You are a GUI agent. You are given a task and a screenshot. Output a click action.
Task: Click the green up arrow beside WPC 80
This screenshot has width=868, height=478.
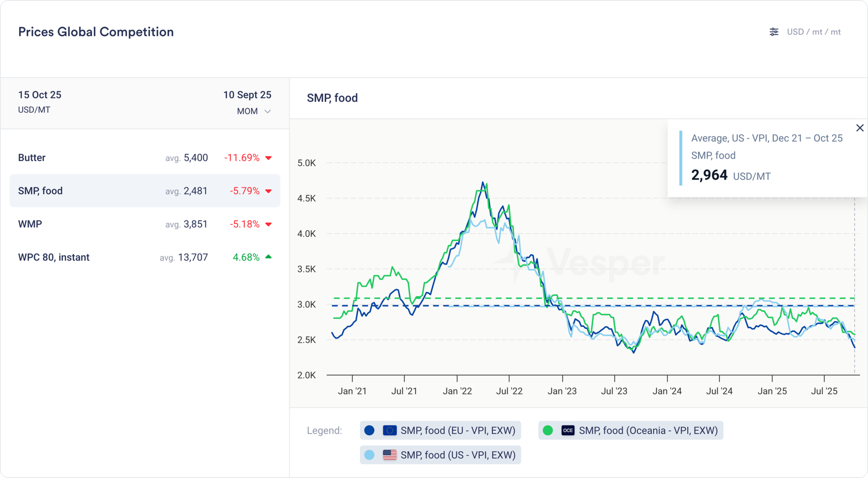click(269, 257)
